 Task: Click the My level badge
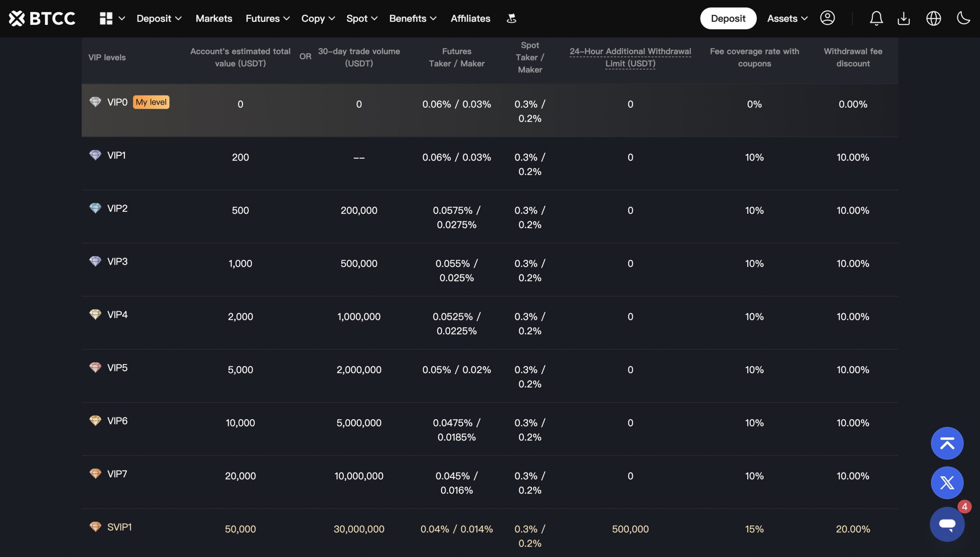click(151, 102)
